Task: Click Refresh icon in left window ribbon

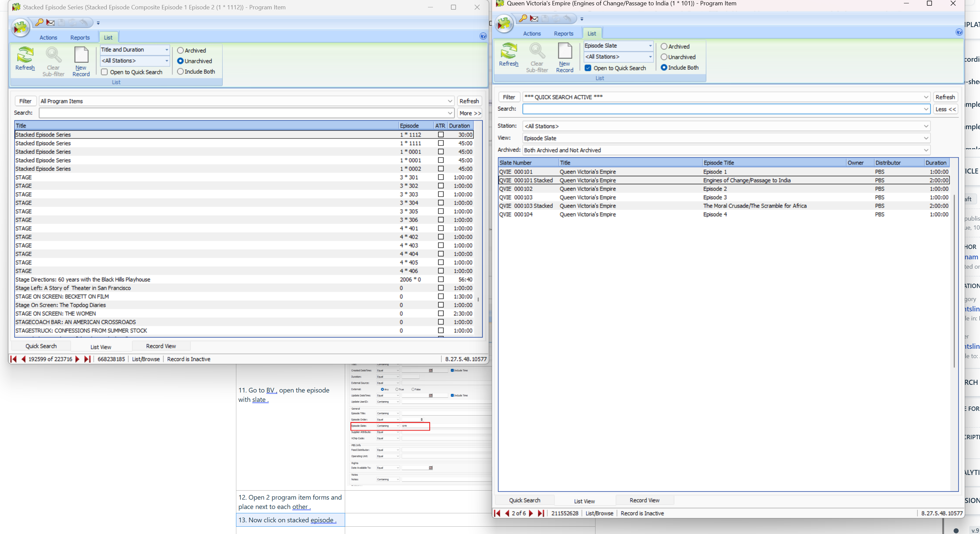Action: click(25, 55)
